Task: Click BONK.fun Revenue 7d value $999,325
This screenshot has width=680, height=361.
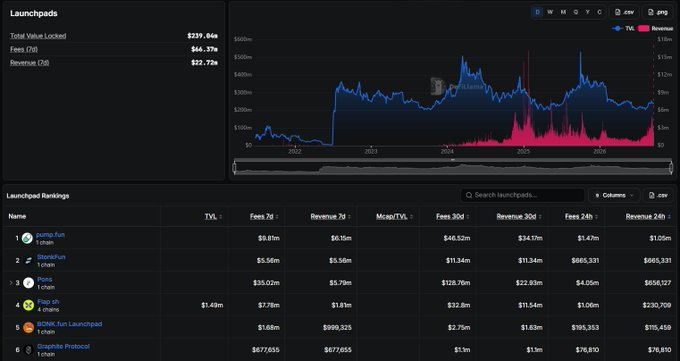Action: (337, 328)
